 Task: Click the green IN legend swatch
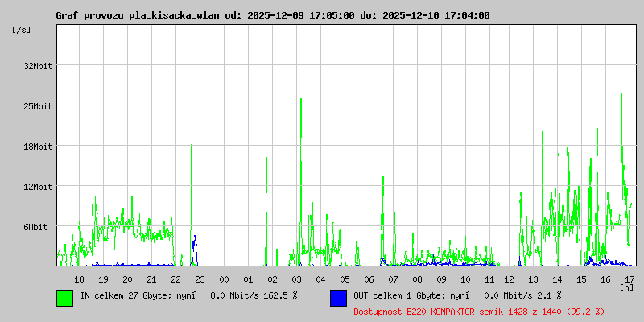pyautogui.click(x=65, y=298)
